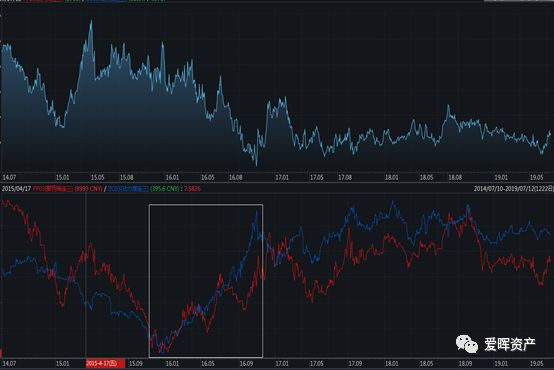554x370 pixels.
Task: Click 16.05 on the lower chart axis
Action: pos(208,363)
